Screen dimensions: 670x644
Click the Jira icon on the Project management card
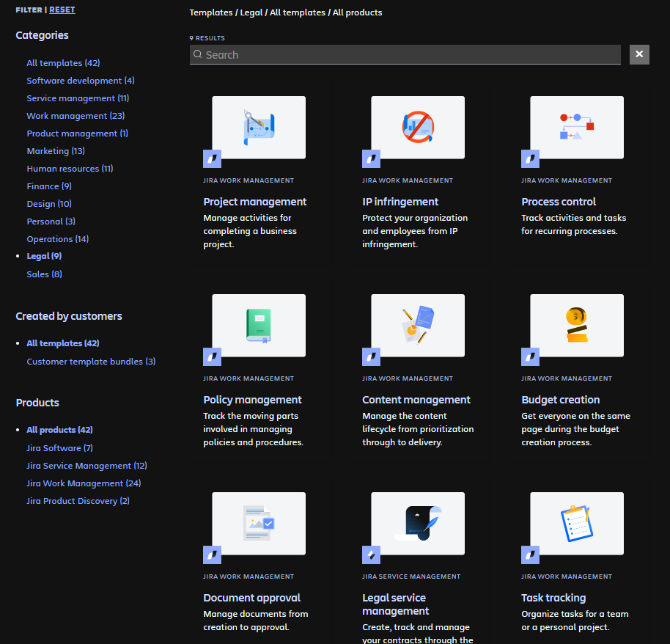point(212,158)
